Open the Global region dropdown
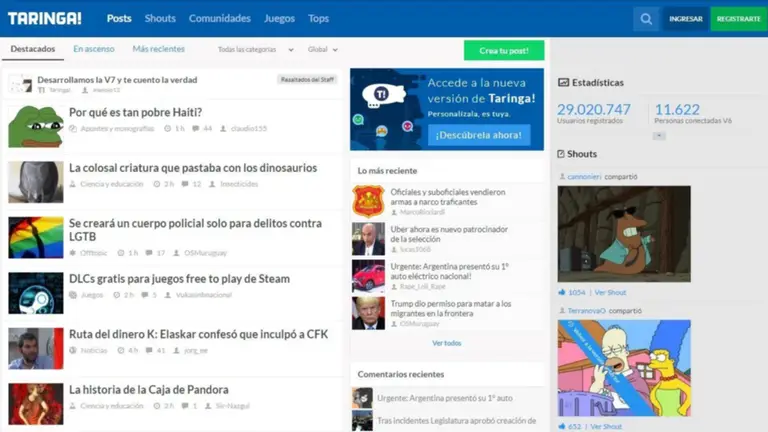Image resolution: width=768 pixels, height=432 pixels. 322,49
